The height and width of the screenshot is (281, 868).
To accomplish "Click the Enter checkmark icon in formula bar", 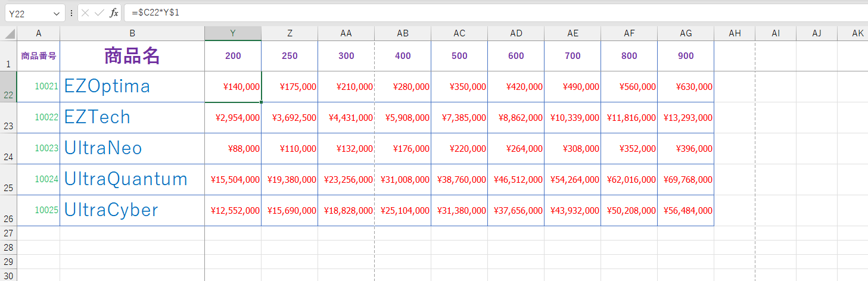I will pos(99,13).
